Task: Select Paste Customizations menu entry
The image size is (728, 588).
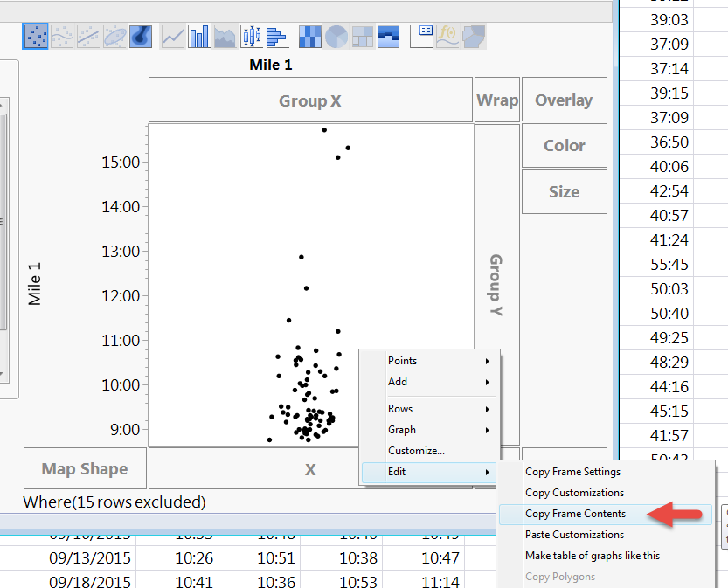Action: pyautogui.click(x=574, y=535)
